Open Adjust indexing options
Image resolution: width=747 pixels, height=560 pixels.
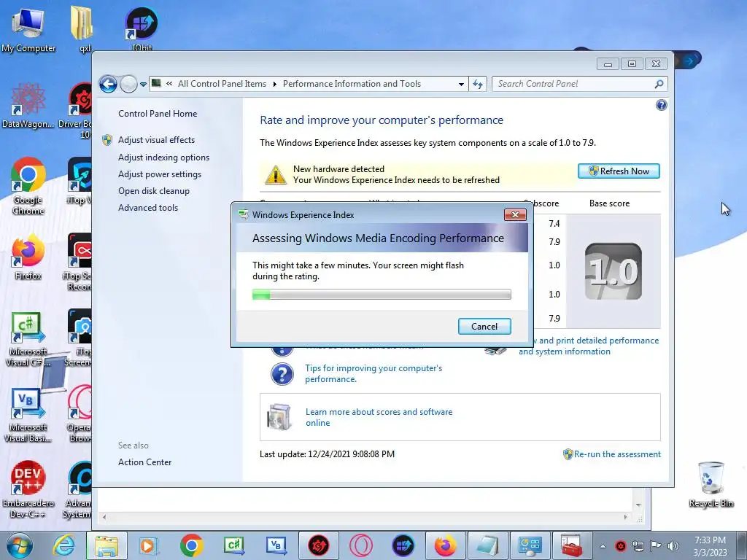click(x=164, y=157)
